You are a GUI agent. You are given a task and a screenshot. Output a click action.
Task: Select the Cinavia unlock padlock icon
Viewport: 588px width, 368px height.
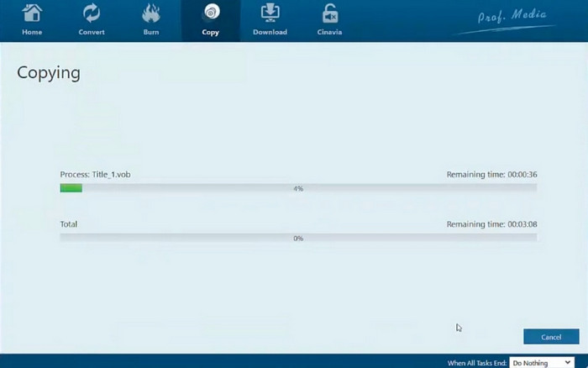pyautogui.click(x=329, y=13)
